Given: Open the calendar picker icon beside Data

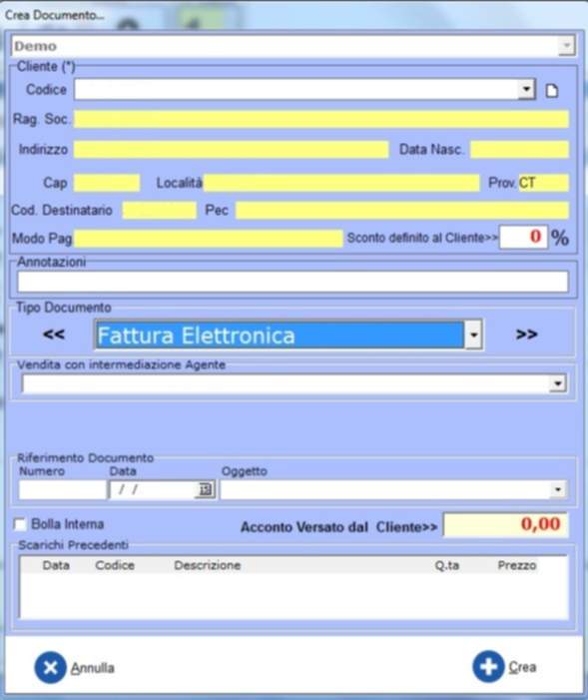Looking at the screenshot, I should [x=206, y=489].
